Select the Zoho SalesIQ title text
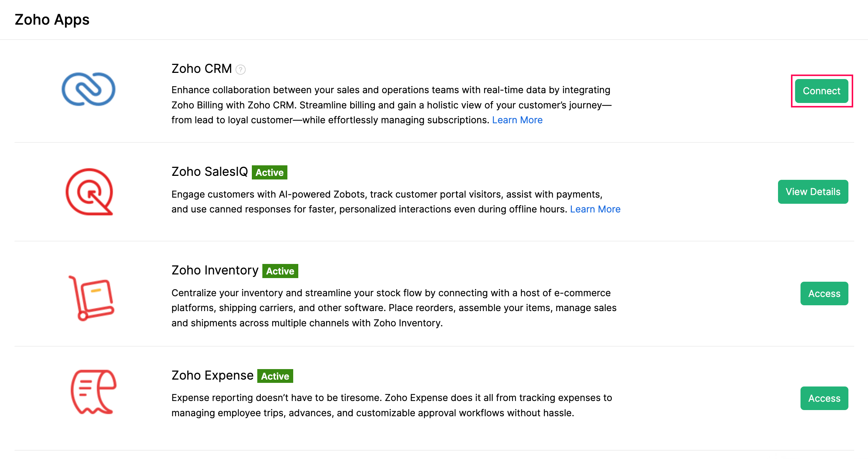Image resolution: width=868 pixels, height=459 pixels. coord(210,171)
